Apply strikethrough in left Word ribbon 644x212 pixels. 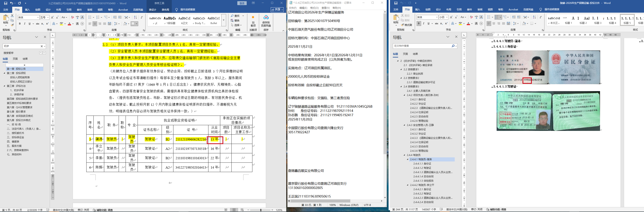point(37,24)
